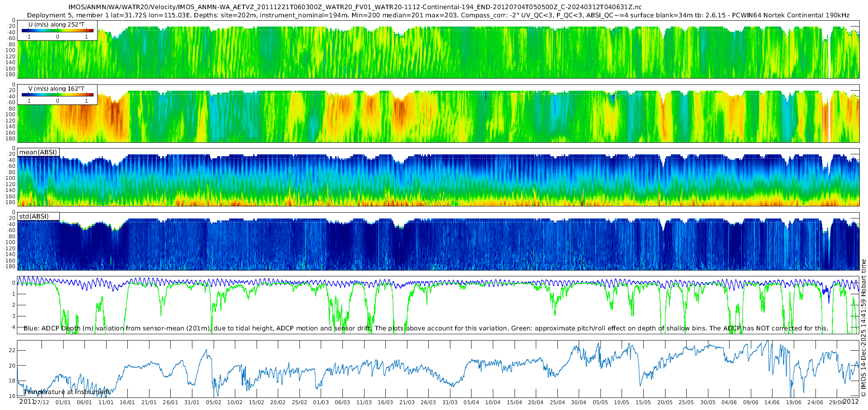
Task: Select the std(ABSI) panel label
Action: click(x=34, y=217)
